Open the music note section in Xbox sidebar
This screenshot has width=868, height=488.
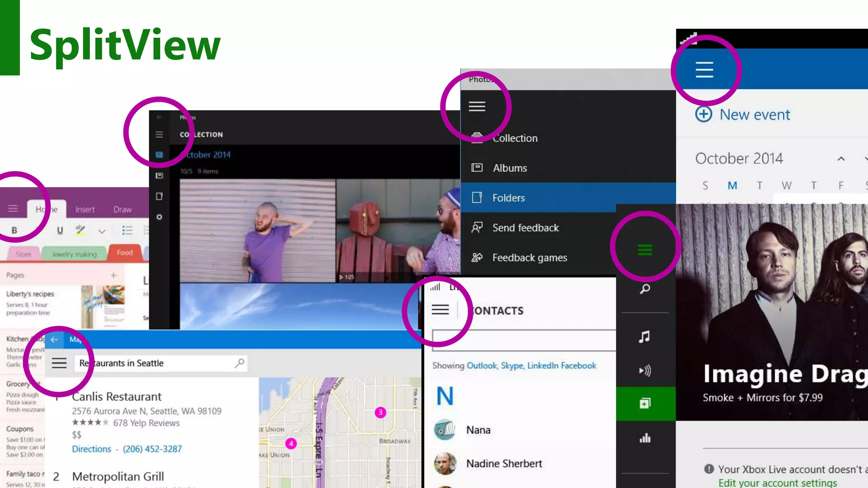tap(645, 337)
